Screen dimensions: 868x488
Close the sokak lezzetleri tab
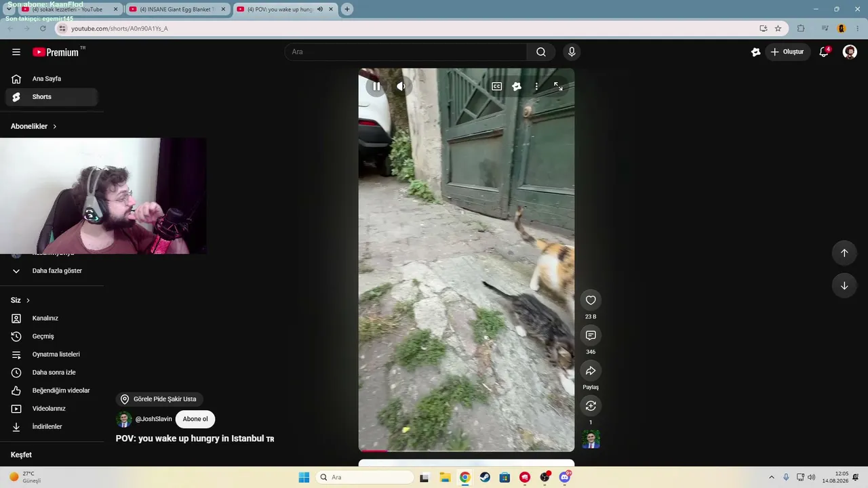(x=115, y=9)
